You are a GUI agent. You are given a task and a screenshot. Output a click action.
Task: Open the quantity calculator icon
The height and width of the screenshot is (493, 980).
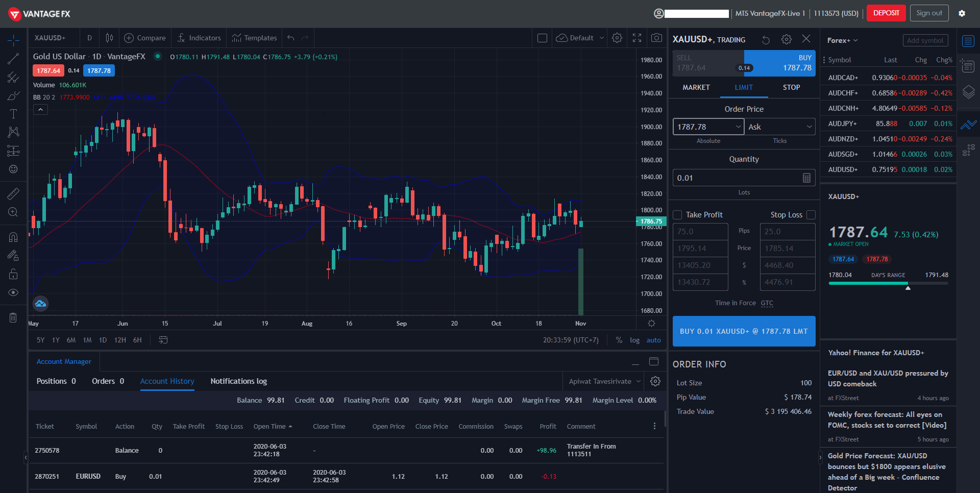point(806,178)
